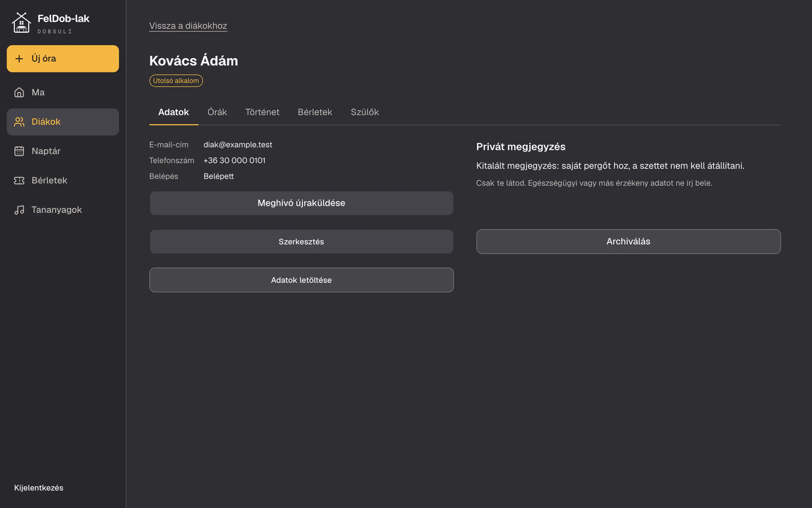The width and height of the screenshot is (812, 508).
Task: Open Bérletek in the sidebar
Action: tap(63, 181)
